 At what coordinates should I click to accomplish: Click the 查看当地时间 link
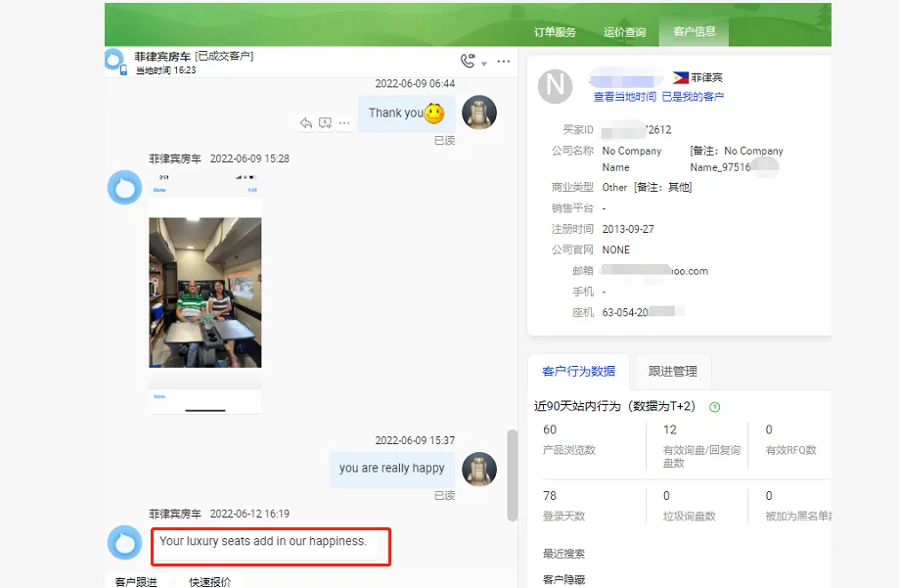[x=624, y=97]
